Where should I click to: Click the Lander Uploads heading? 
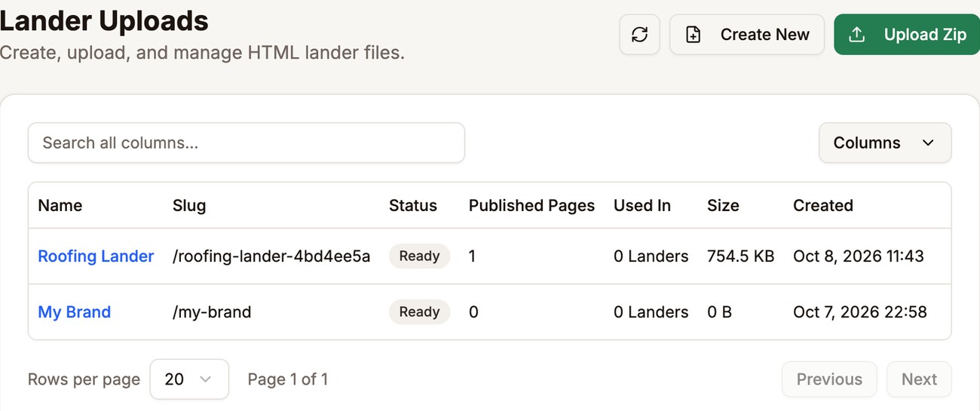(104, 20)
